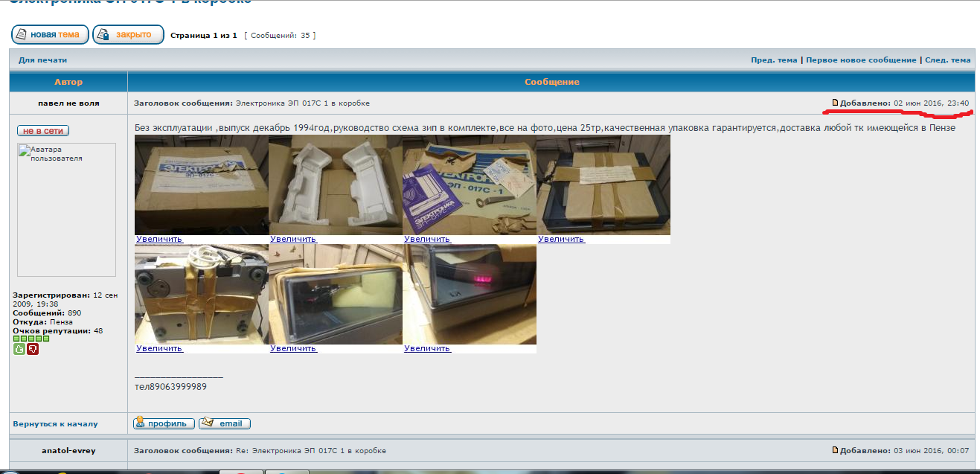The height and width of the screenshot is (474, 980).
Task: Click post icon beside 03 июн 2016 date
Action: 835,451
